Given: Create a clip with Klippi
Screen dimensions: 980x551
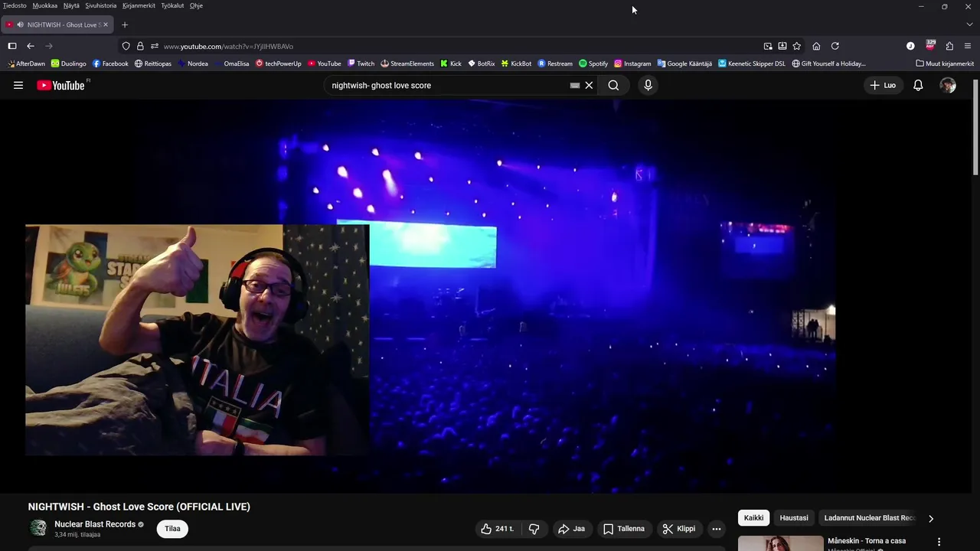Looking at the screenshot, I should point(679,529).
